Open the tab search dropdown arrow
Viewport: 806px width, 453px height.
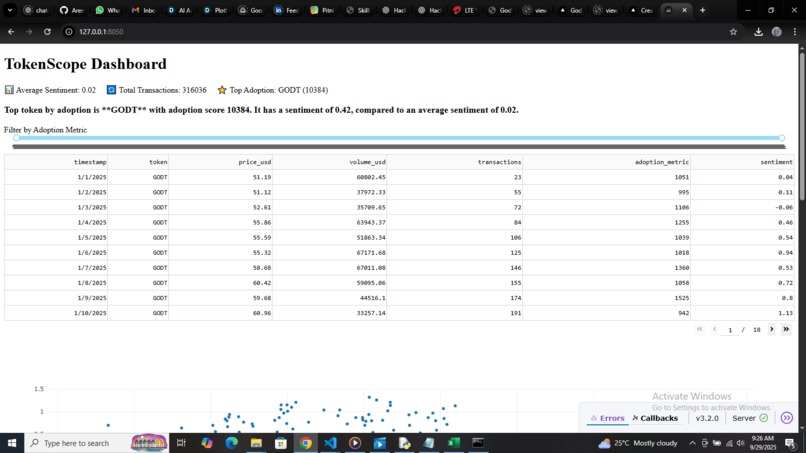[x=10, y=10]
